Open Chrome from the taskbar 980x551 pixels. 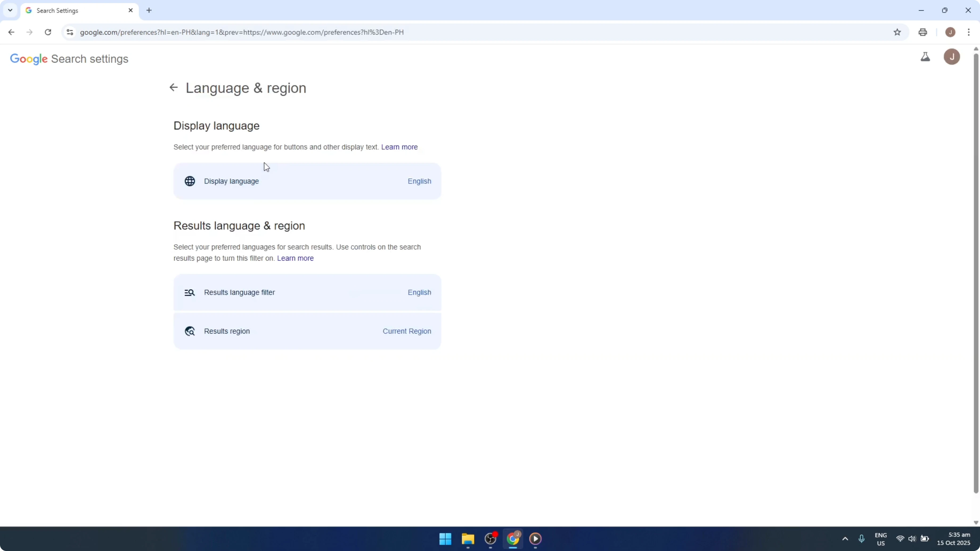tap(513, 539)
